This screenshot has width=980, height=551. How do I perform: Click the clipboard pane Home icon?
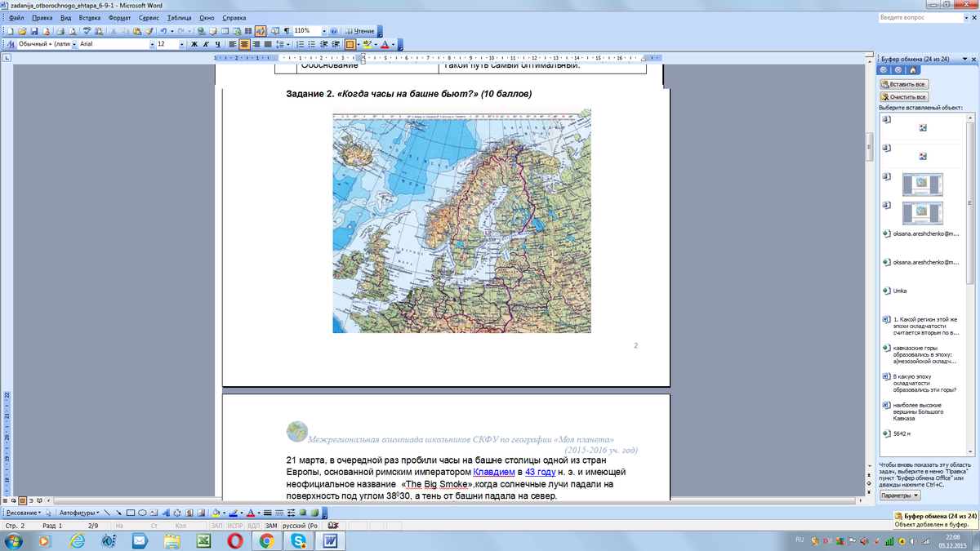pyautogui.click(x=913, y=70)
